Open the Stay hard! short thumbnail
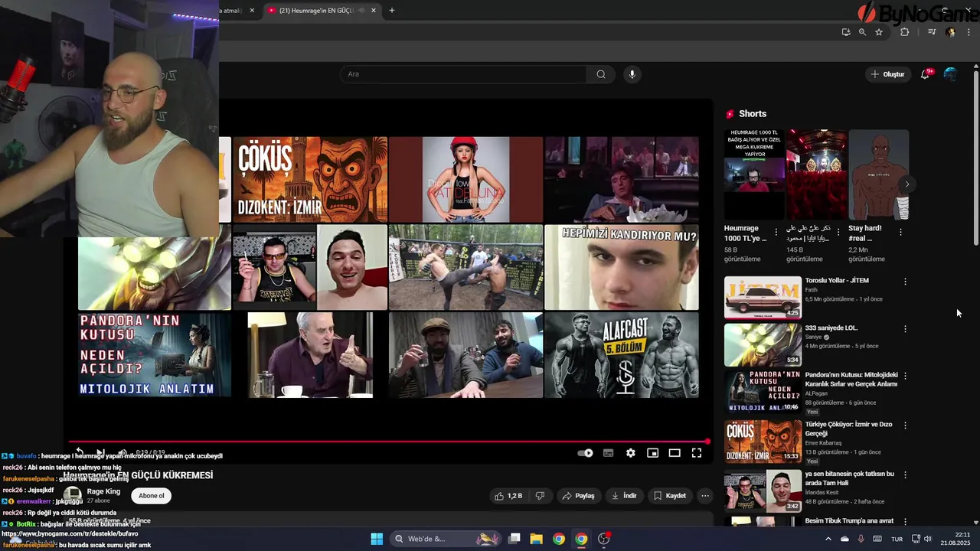This screenshot has height=551, width=980. pyautogui.click(x=879, y=174)
